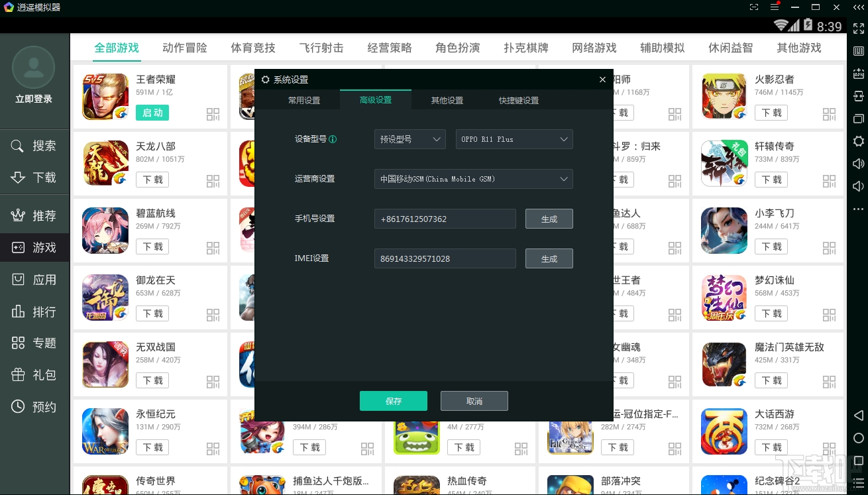Click the 取消 cancel button
Image resolution: width=868 pixels, height=495 pixels.
[474, 401]
